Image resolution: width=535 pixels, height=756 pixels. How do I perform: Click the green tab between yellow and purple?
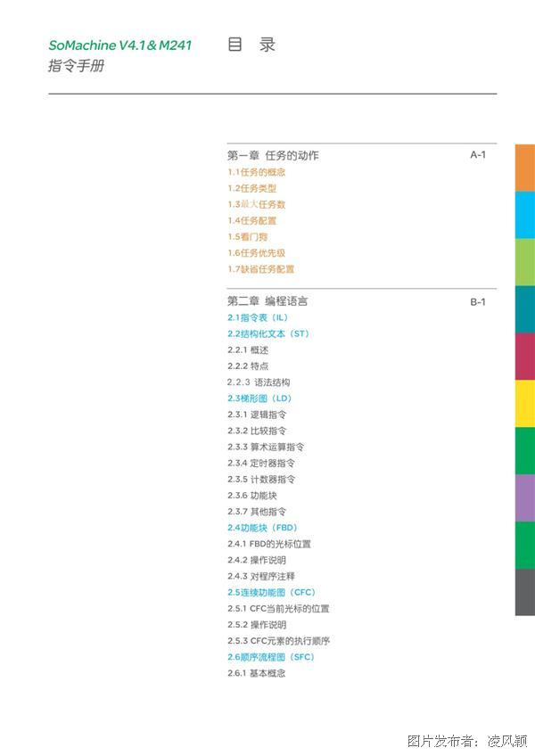coord(525,451)
